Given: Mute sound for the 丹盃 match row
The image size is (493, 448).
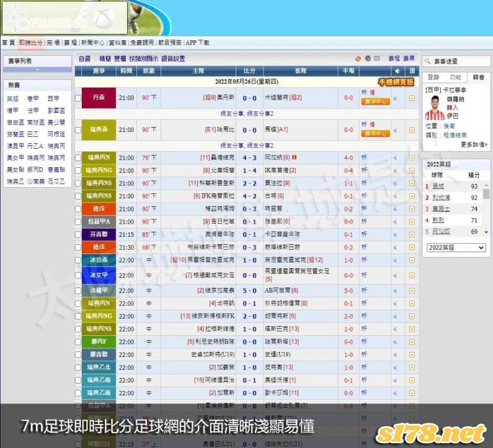Looking at the screenshot, I should 395,99.
